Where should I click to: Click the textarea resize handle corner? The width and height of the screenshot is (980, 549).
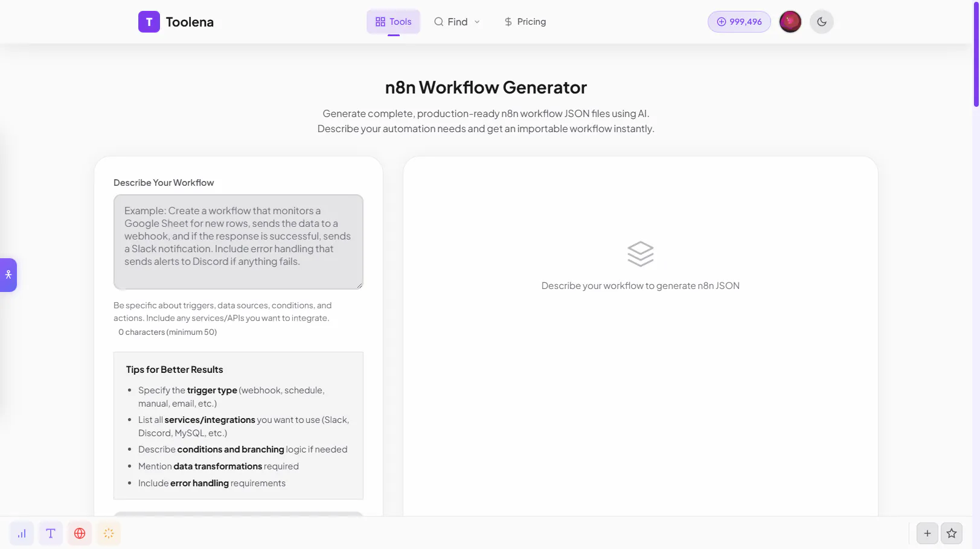359,285
